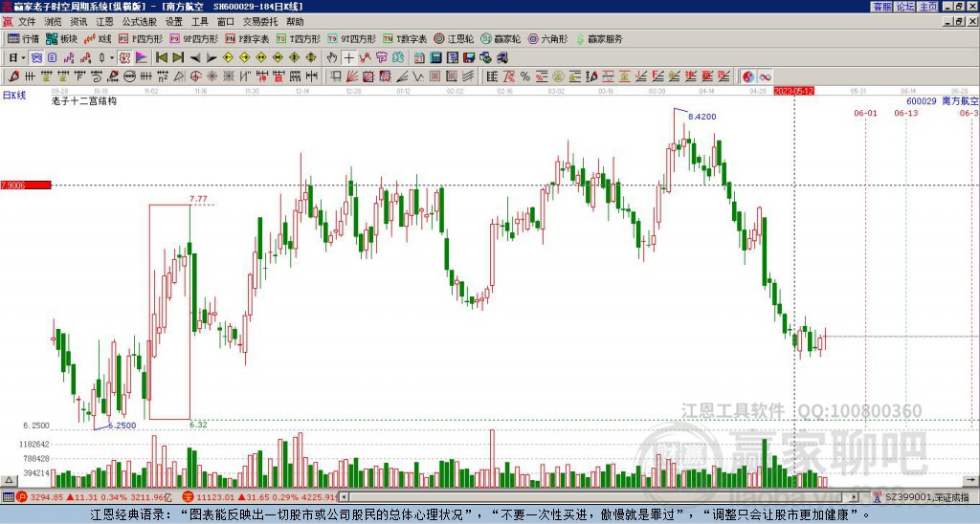Open the 江恩轮 Gann wheel
The width and height of the screenshot is (980, 524).
(455, 38)
